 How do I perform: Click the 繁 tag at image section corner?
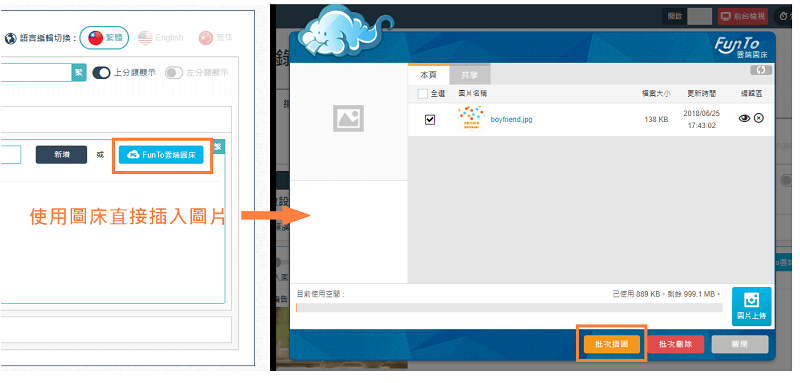[x=218, y=146]
